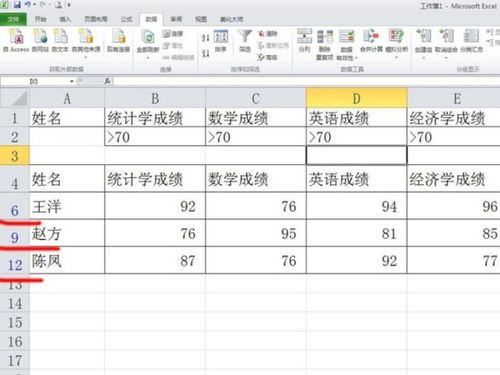The width and height of the screenshot is (500, 375).
Task: Select column B header
Action: pos(155,99)
